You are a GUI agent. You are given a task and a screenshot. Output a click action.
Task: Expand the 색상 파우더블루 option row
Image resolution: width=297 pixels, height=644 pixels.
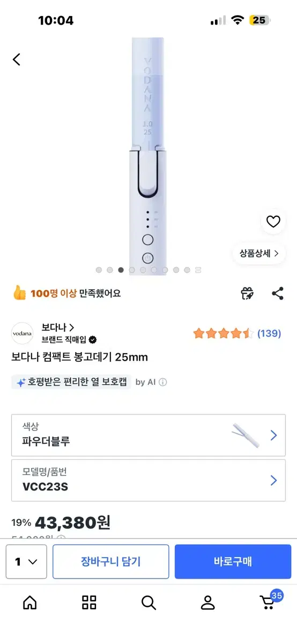[148, 435]
